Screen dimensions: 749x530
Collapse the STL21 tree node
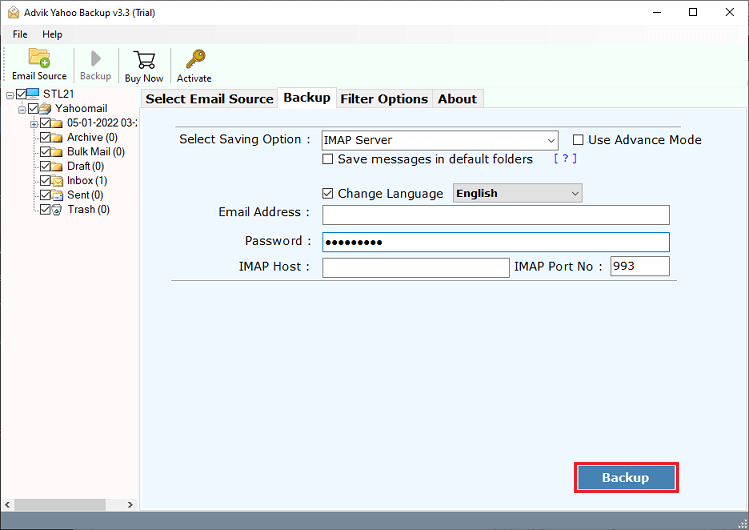[10, 95]
